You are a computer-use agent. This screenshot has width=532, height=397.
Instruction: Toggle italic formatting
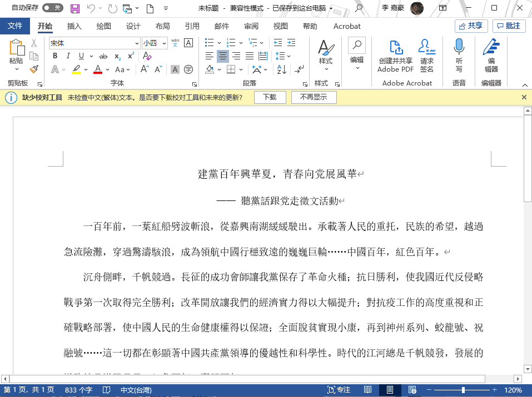[68, 56]
